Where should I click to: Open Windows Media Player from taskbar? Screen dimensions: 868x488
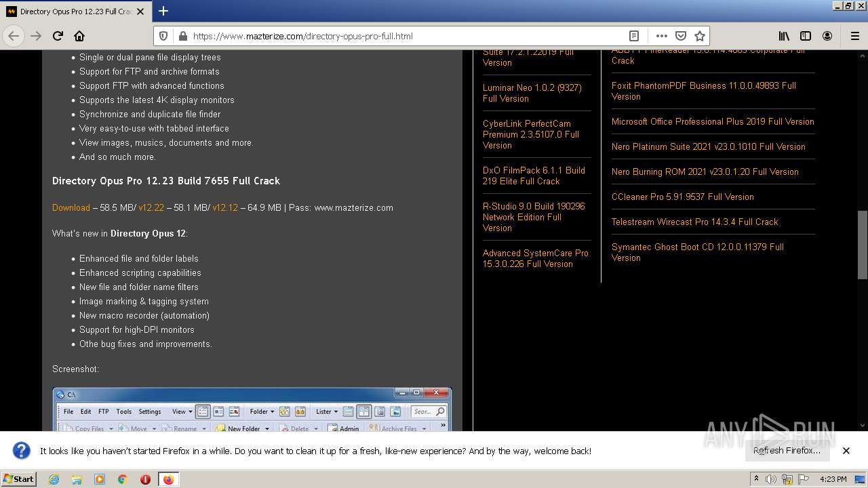point(100,479)
